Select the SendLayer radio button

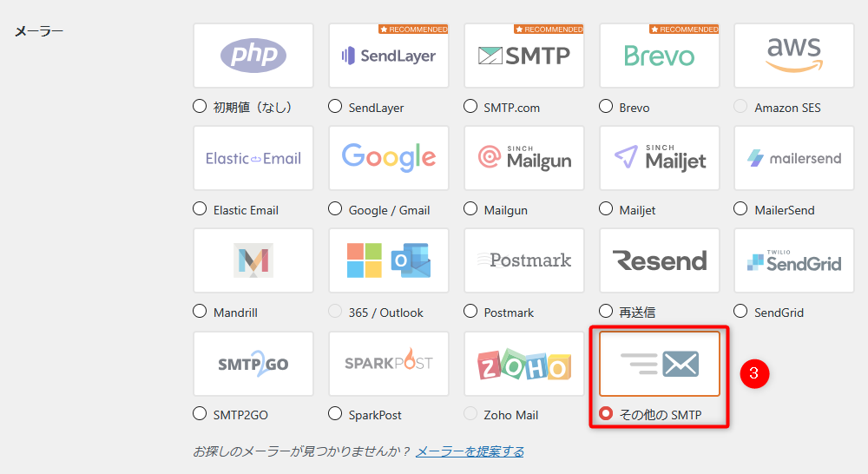pos(335,106)
